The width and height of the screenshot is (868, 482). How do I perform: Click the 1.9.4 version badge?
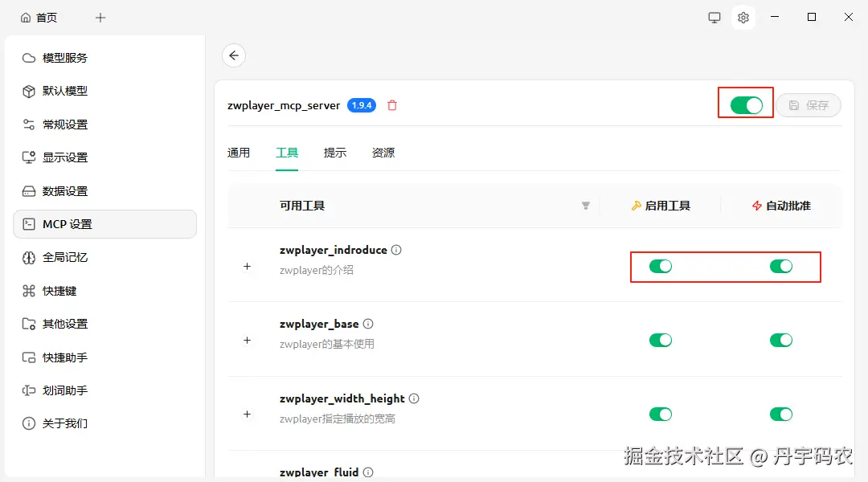point(362,105)
